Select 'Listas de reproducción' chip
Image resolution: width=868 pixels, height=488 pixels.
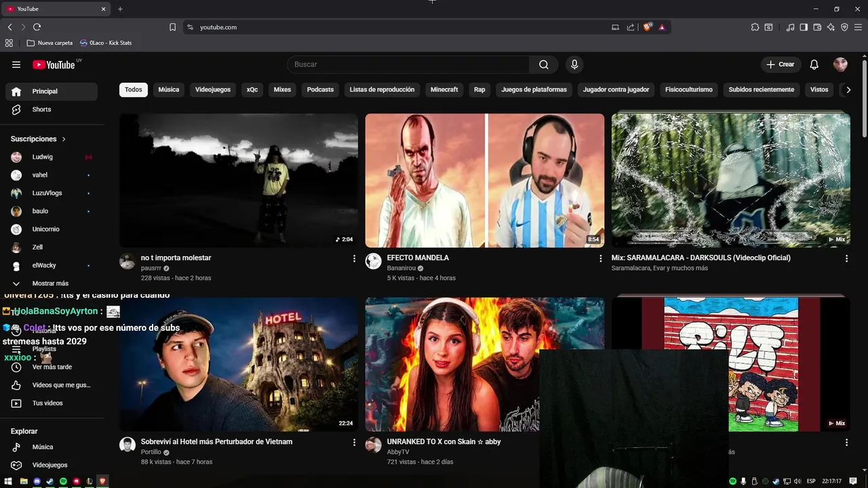click(x=382, y=89)
